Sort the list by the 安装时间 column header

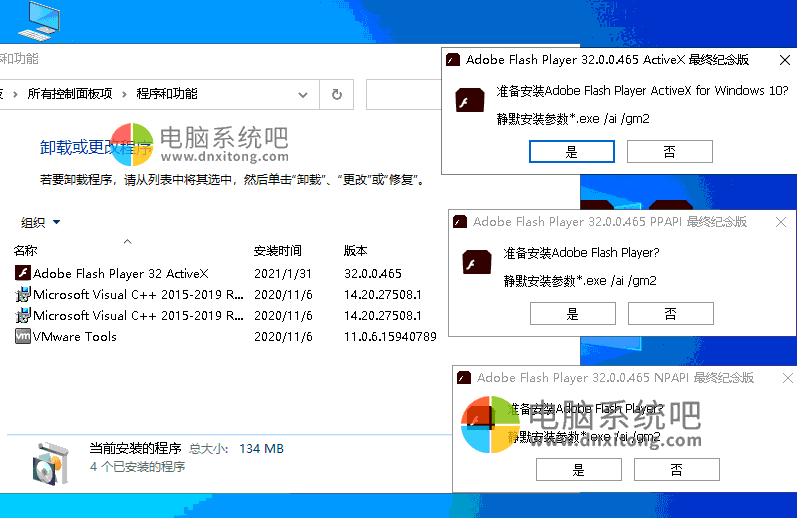pyautogui.click(x=277, y=251)
